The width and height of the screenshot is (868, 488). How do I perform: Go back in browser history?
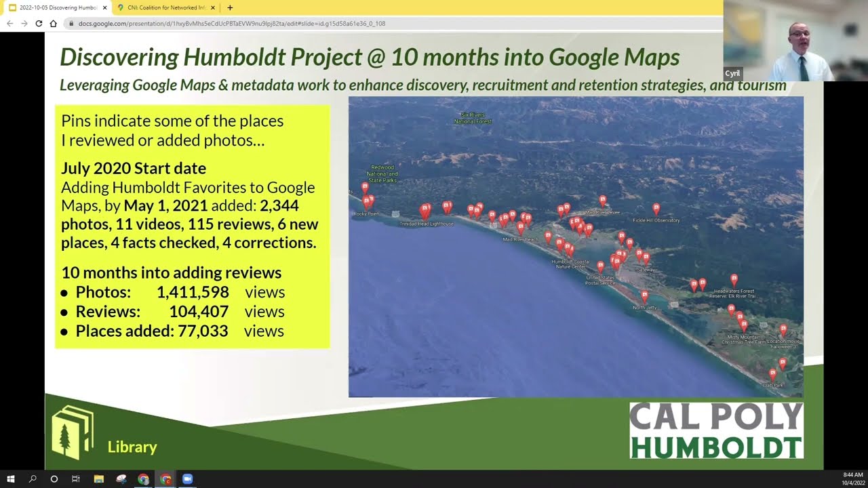[x=9, y=23]
